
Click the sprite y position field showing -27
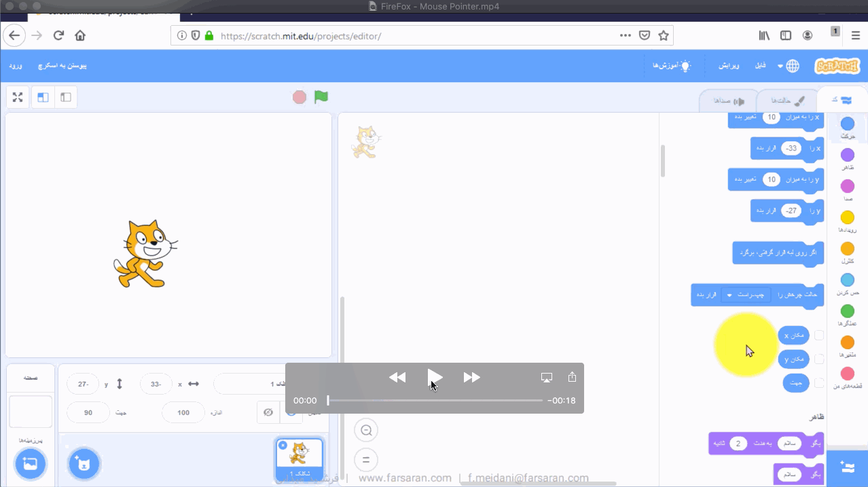click(83, 384)
